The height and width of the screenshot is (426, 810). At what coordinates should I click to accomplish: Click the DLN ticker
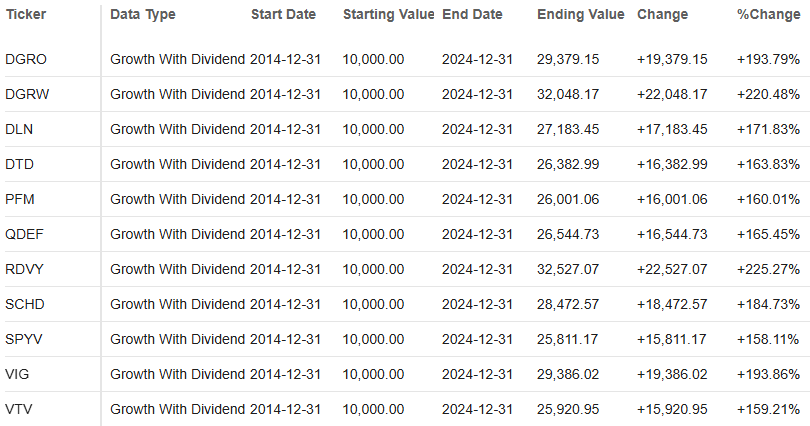[x=19, y=129]
